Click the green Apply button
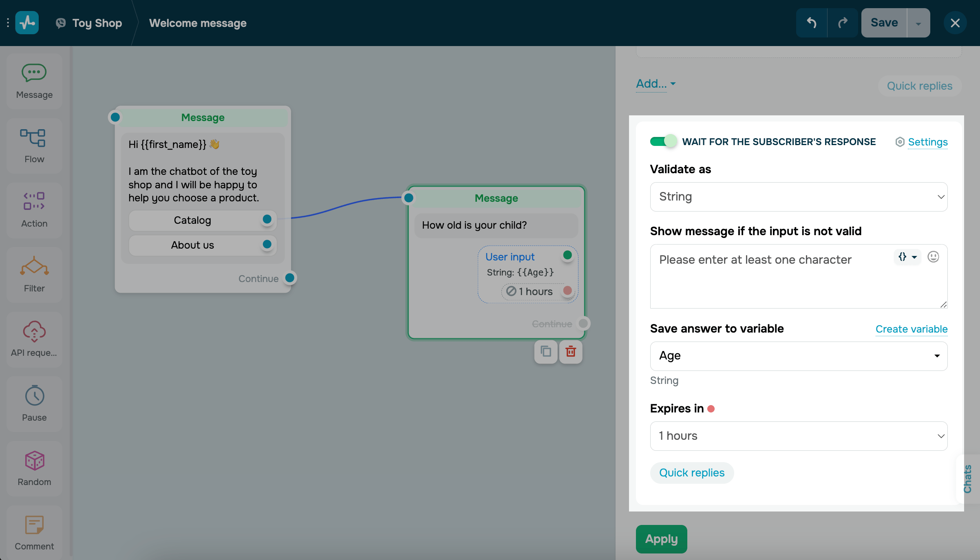 pos(661,539)
